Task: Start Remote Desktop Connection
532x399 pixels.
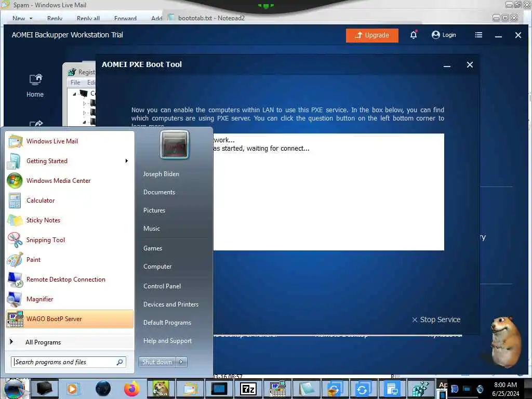Action: pos(70,279)
